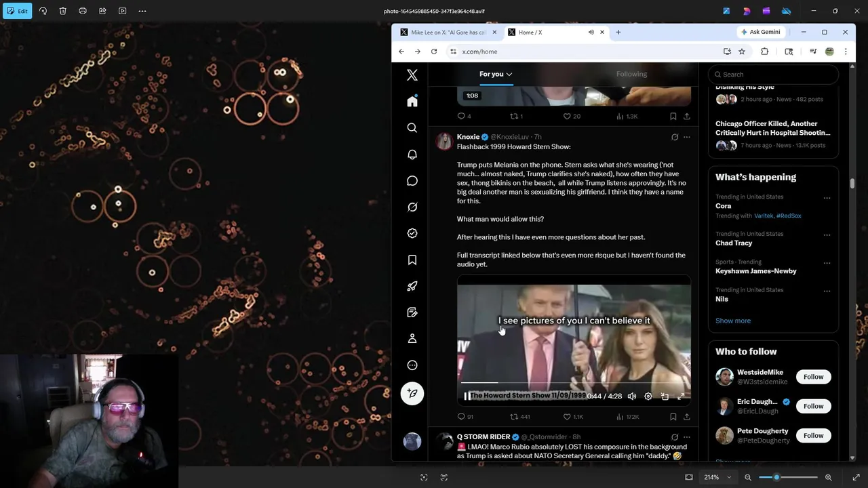Zoom out using Photos minus magnifier
The width and height of the screenshot is (868, 488).
(748, 477)
